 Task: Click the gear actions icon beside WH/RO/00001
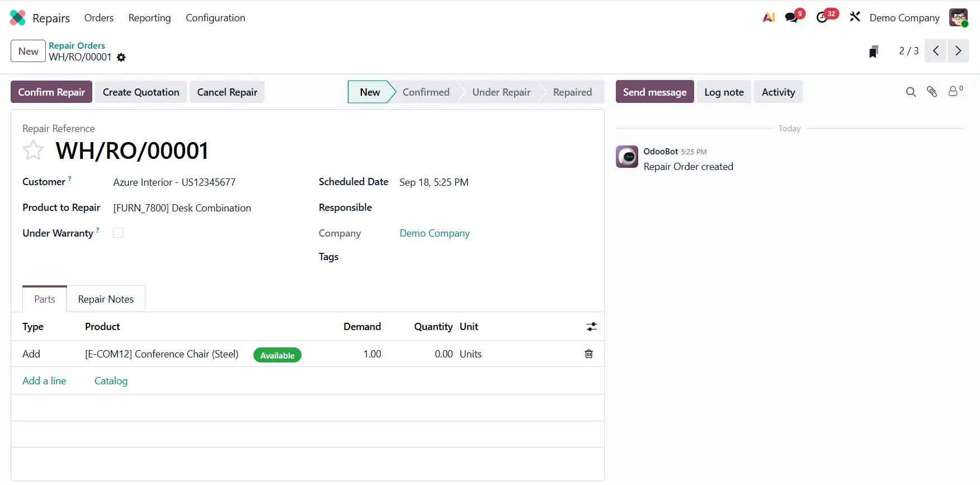(121, 57)
